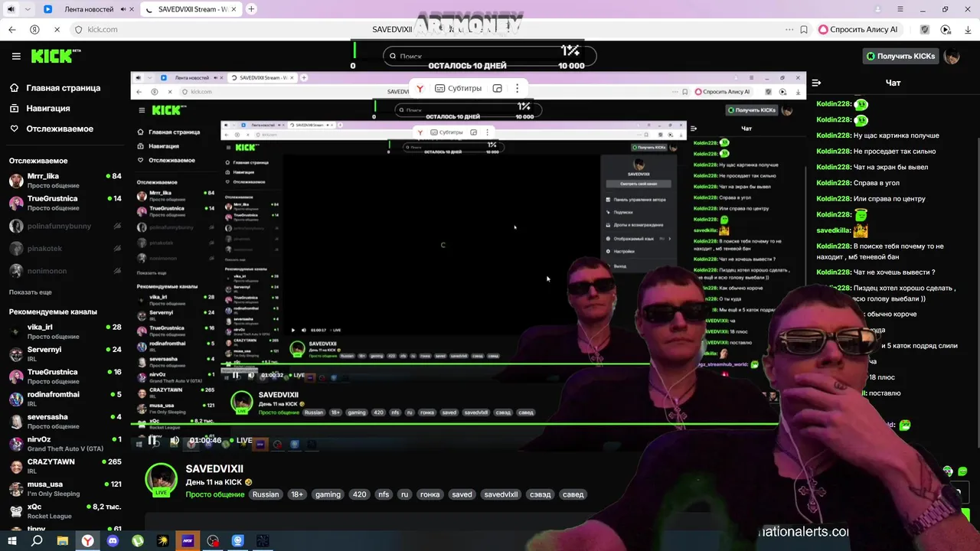Viewport: 980px width, 551px height.
Task: Open the tab list dropdown arrow
Action: 28,9
